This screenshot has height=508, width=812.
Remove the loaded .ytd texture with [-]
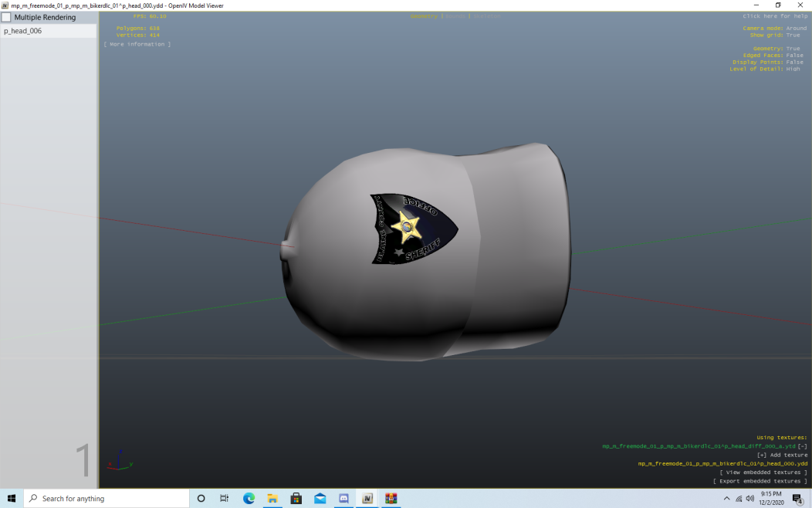(802, 446)
